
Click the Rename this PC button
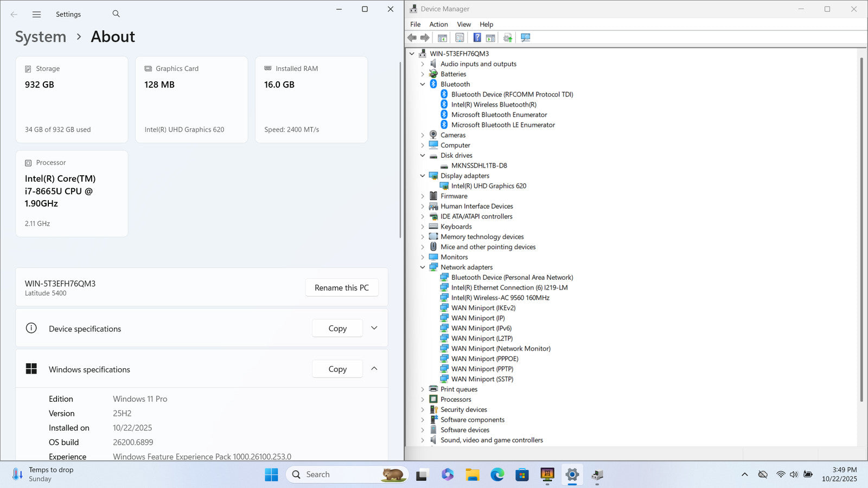(x=341, y=288)
